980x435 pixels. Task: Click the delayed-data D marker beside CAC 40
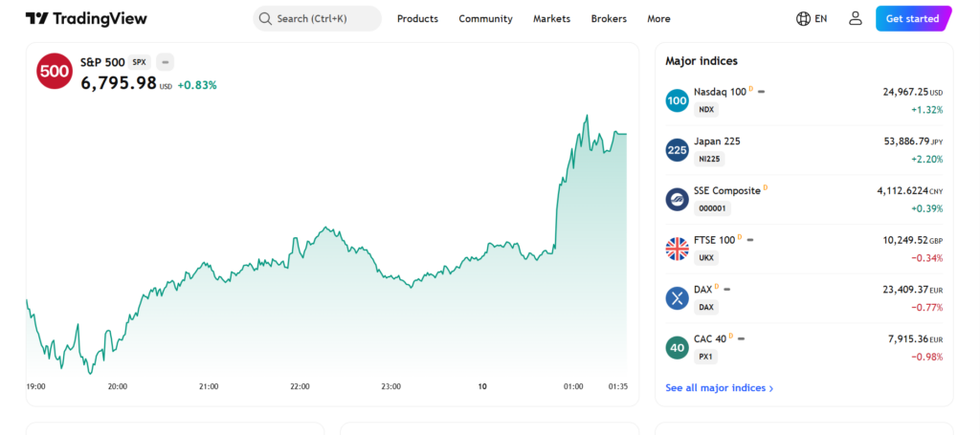coord(730,336)
